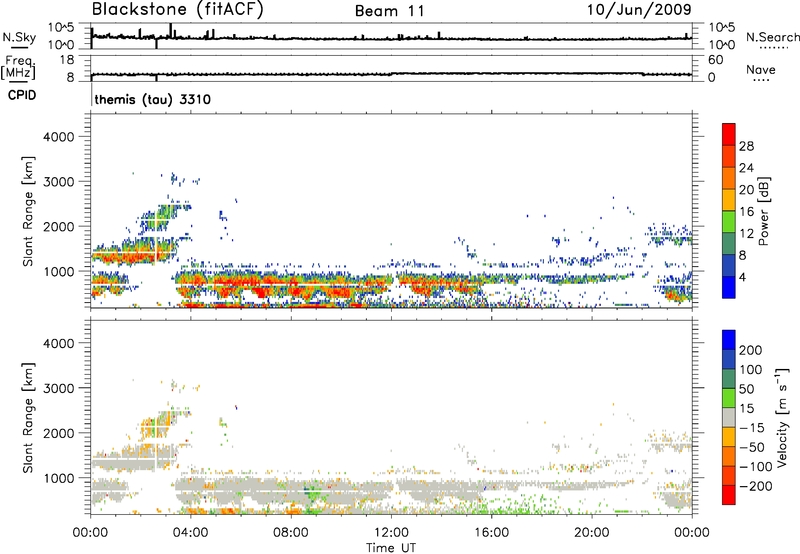Click the '20:00' time axis tick label
This screenshot has width=800, height=554.
(591, 533)
